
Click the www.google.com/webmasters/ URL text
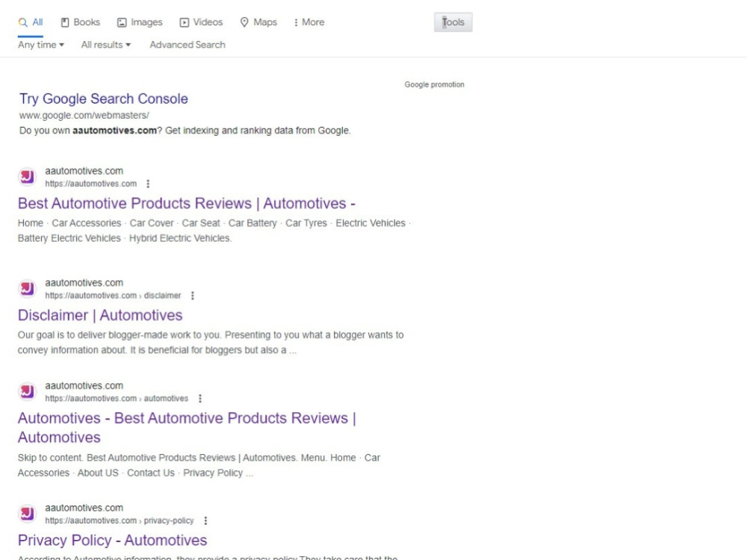coord(84,115)
